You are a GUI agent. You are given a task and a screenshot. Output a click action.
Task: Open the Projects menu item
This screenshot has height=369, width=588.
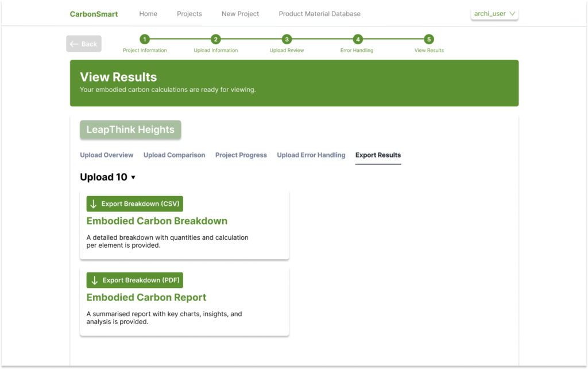tap(189, 13)
